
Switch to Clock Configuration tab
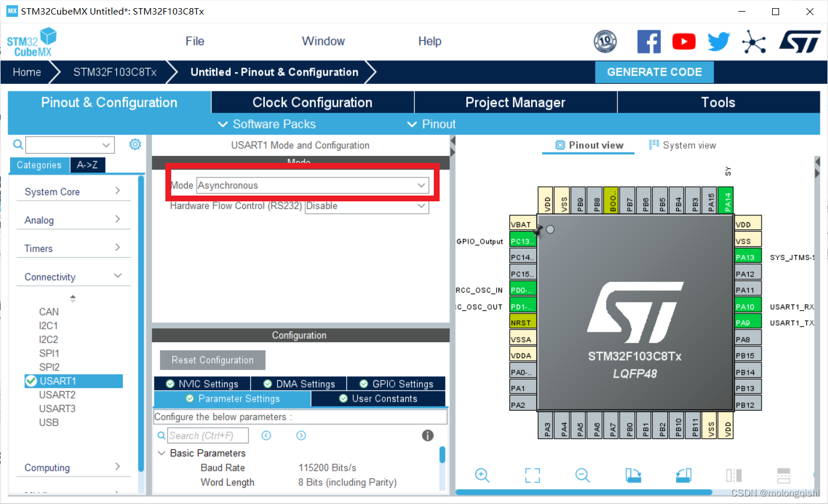[313, 102]
